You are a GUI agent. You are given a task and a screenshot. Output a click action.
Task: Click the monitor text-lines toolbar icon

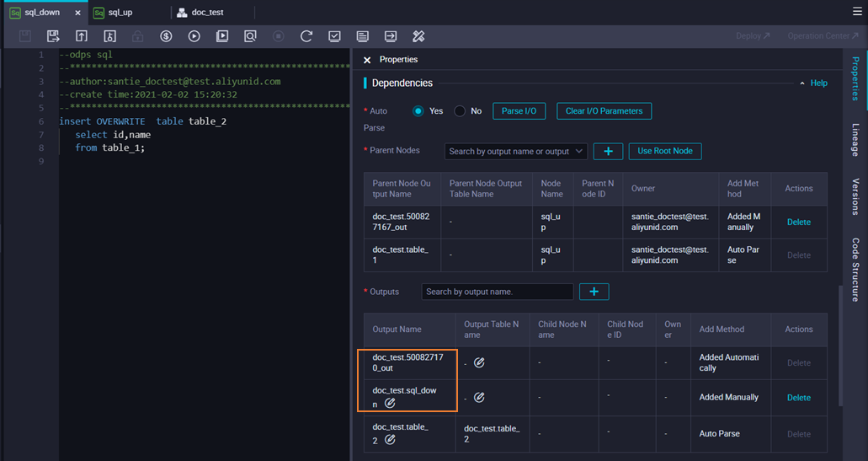pyautogui.click(x=363, y=36)
